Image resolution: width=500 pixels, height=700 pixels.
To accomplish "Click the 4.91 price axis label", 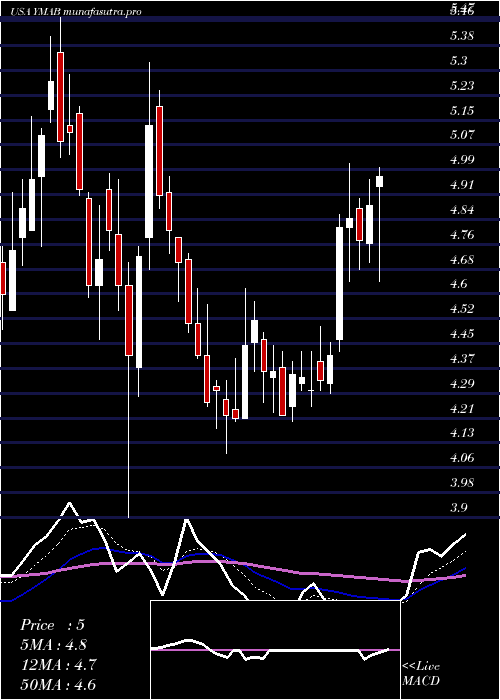I will point(462,184).
